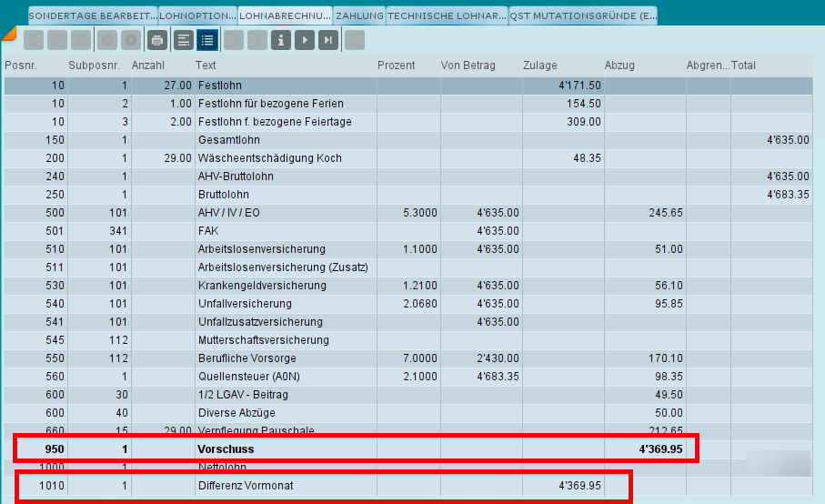
Task: Click the printer icon in the toolbar
Action: pos(156,40)
